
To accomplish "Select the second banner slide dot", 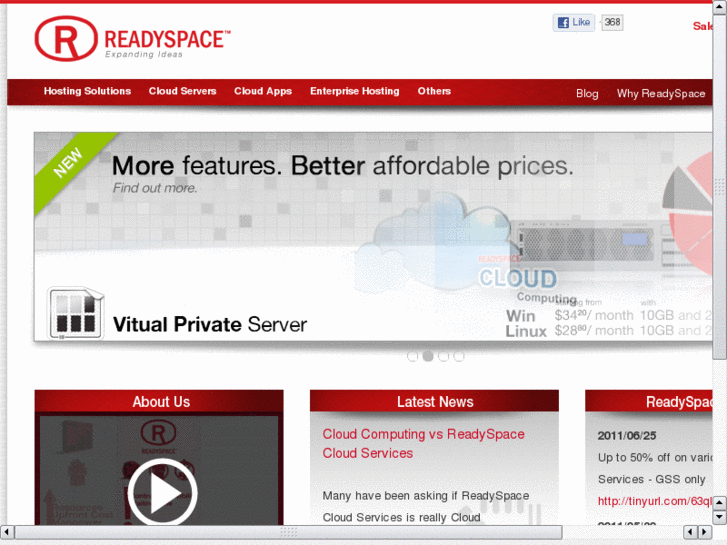I will click(x=428, y=356).
